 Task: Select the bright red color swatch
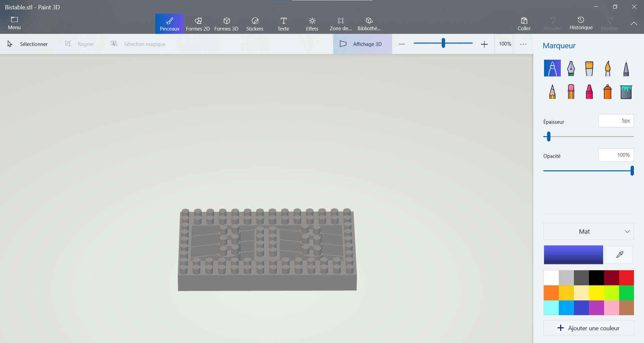[626, 278]
